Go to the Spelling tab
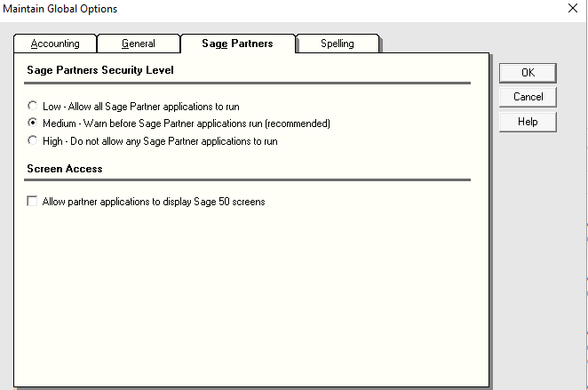This screenshot has width=588, height=390. (338, 44)
